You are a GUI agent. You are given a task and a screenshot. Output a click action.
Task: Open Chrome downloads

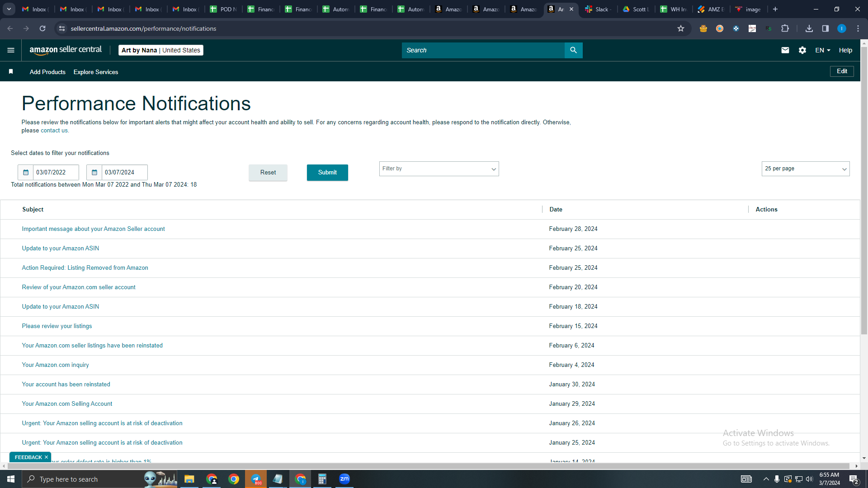809,28
